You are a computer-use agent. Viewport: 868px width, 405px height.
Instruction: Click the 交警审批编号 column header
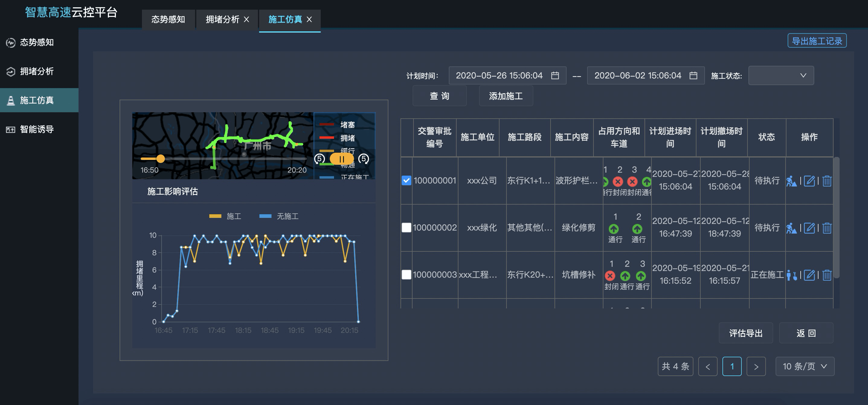pos(435,137)
